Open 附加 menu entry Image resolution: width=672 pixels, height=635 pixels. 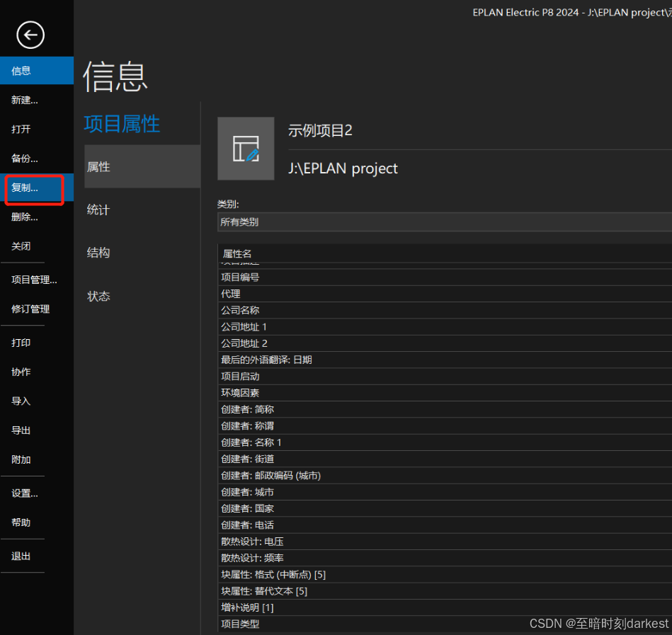click(x=37, y=459)
